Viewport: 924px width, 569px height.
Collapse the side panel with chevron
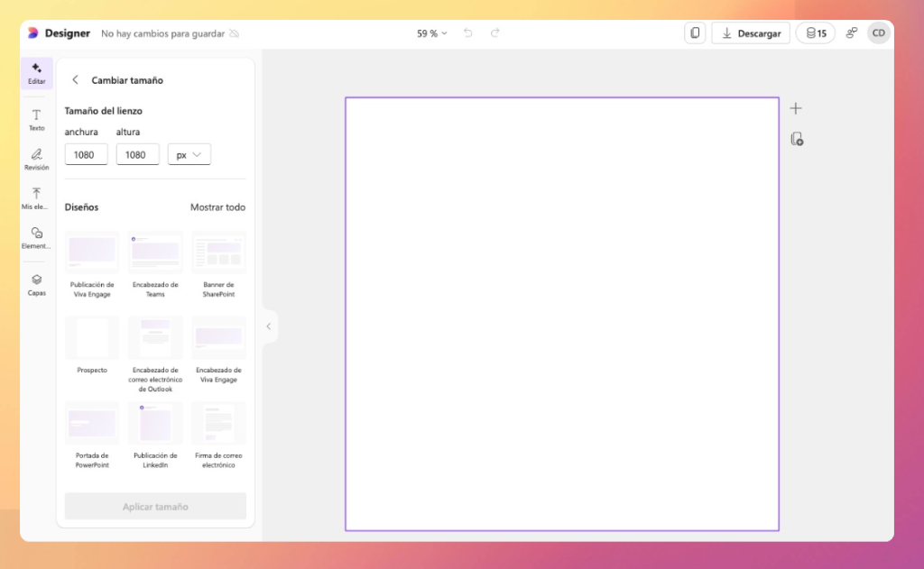[x=268, y=326]
